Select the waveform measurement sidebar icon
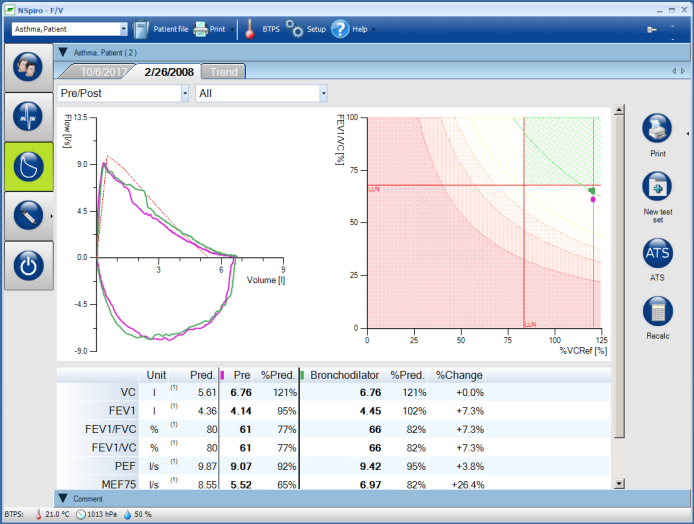 click(x=27, y=117)
